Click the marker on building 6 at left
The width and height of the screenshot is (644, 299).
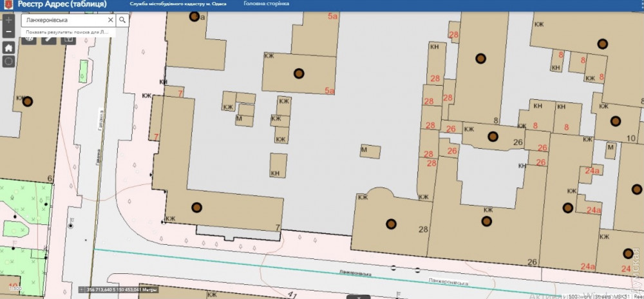pos(26,101)
